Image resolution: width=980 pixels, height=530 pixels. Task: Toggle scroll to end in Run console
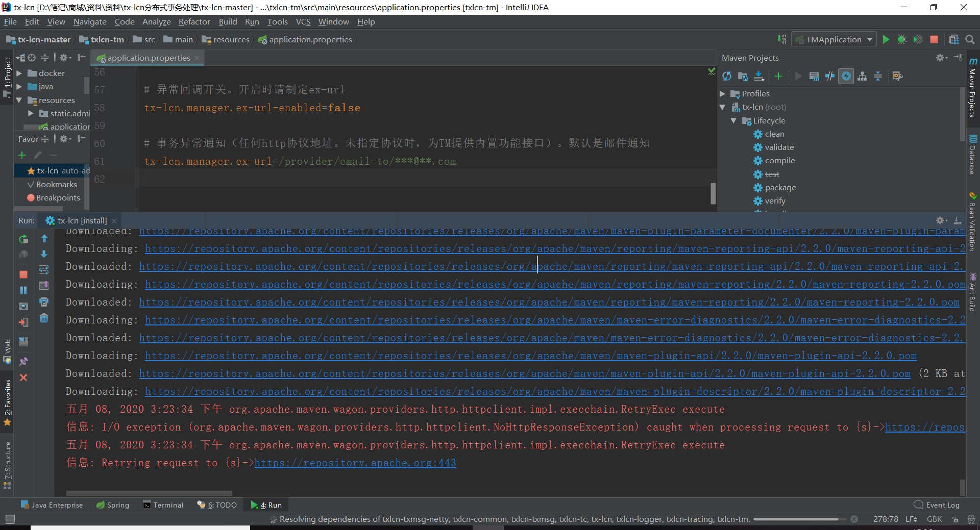point(44,286)
